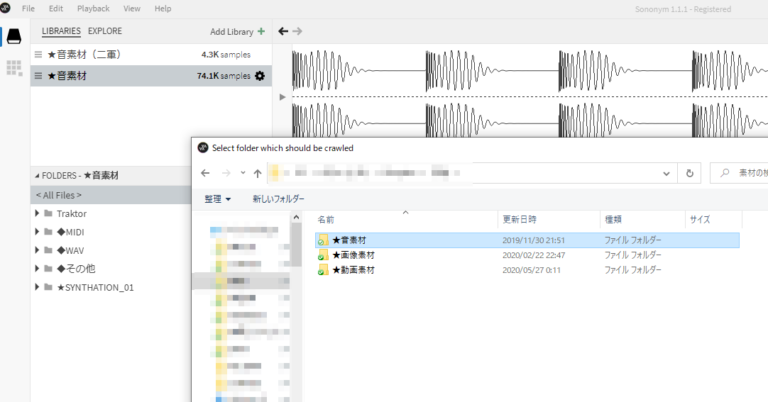Screen dimensions: 768x402
Task: Click folder icon next to ★SYNTHATION_01
Action: tap(48, 287)
